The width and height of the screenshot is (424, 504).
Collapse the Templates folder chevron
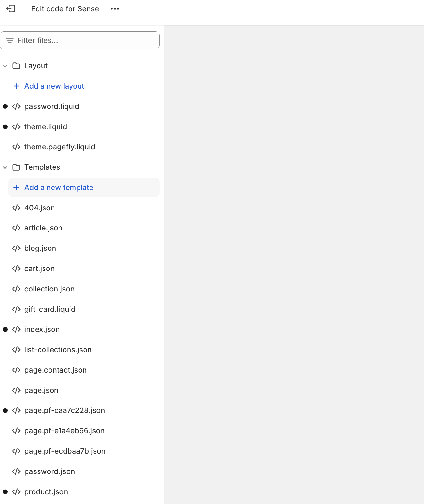click(x=5, y=167)
